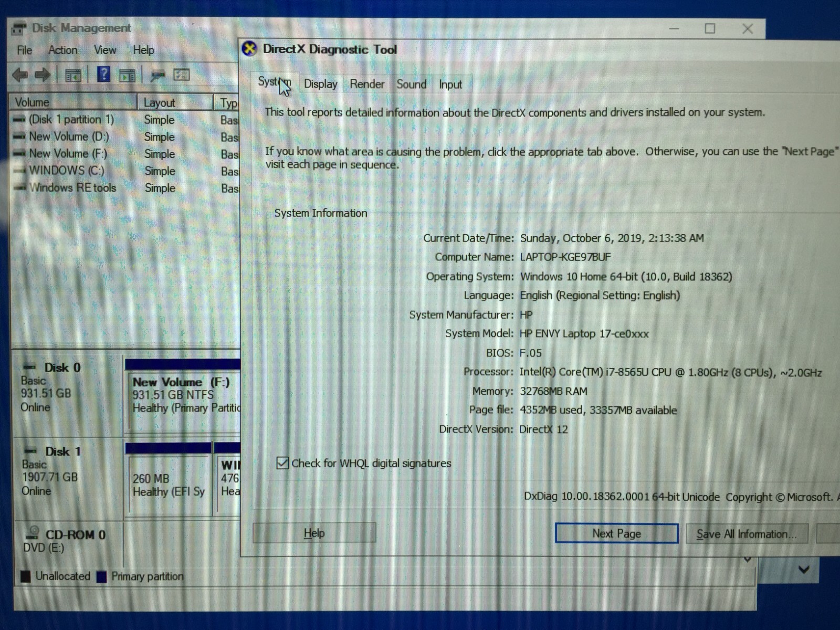
Task: Click the Primary partition blue legend swatch
Action: click(x=101, y=576)
